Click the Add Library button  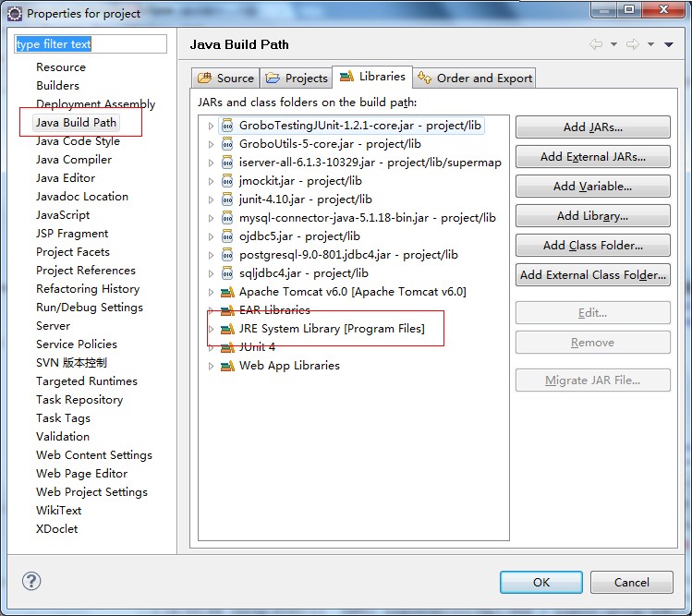click(592, 216)
